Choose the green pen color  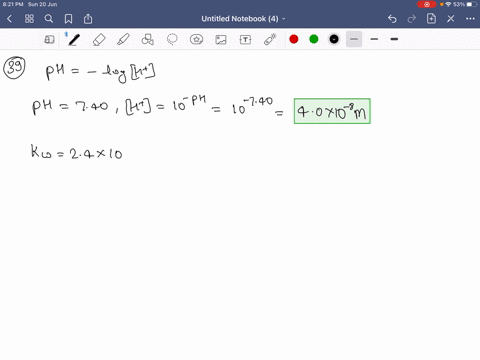[314, 39]
